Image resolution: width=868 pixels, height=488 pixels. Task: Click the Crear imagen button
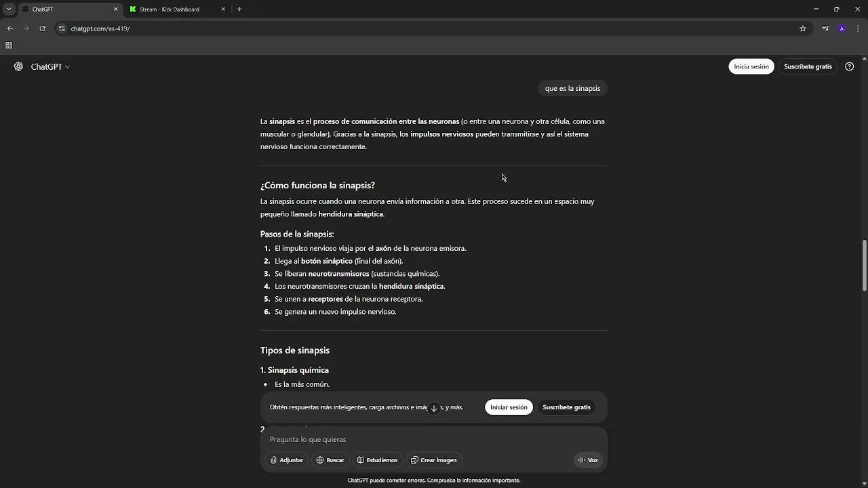click(434, 460)
